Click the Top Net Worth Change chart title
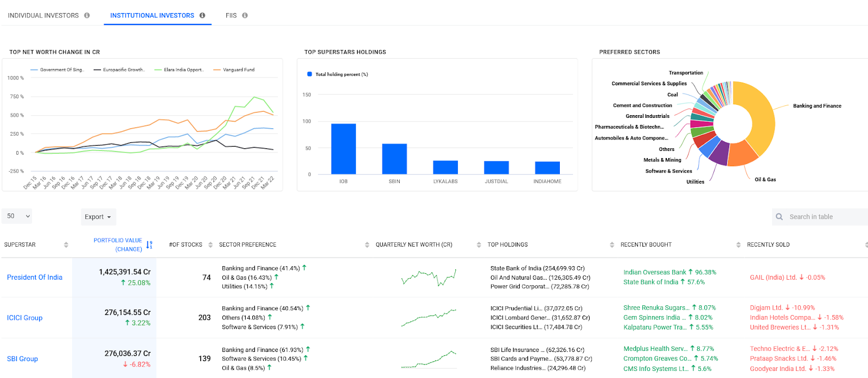Screen dimensions: 868x378 coord(54,52)
